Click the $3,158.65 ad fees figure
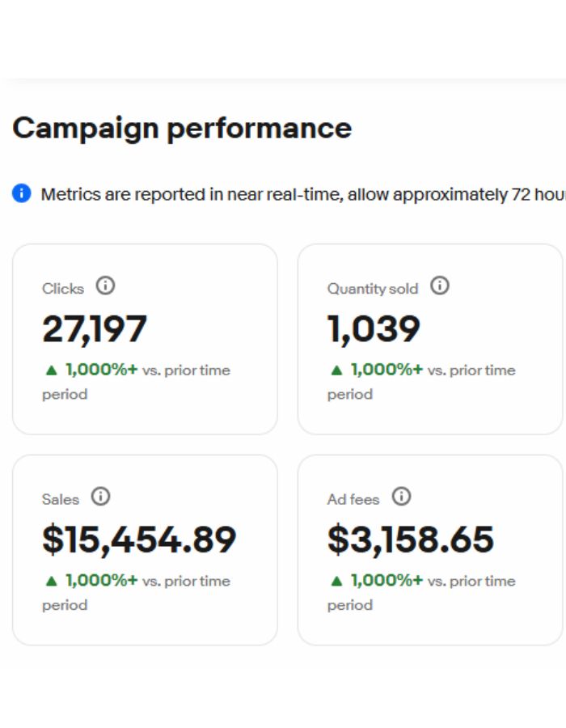The width and height of the screenshot is (566, 728). coord(410,540)
